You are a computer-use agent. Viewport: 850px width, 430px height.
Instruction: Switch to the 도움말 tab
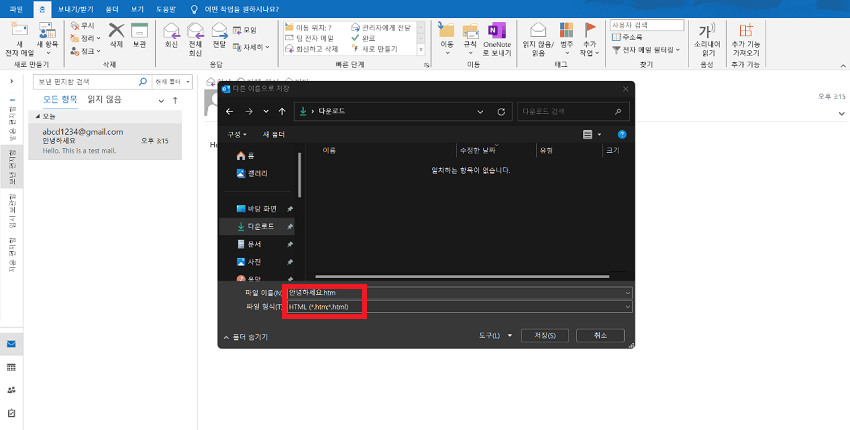166,9
